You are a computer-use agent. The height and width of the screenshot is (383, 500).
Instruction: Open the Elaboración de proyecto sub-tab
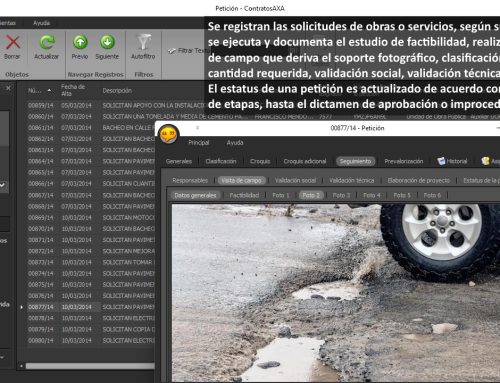coord(419,180)
